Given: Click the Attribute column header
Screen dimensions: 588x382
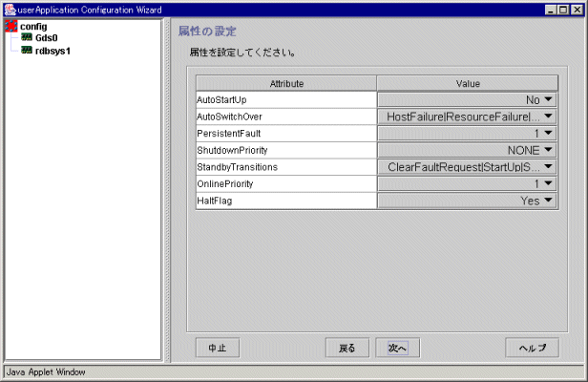Looking at the screenshot, I should (286, 83).
